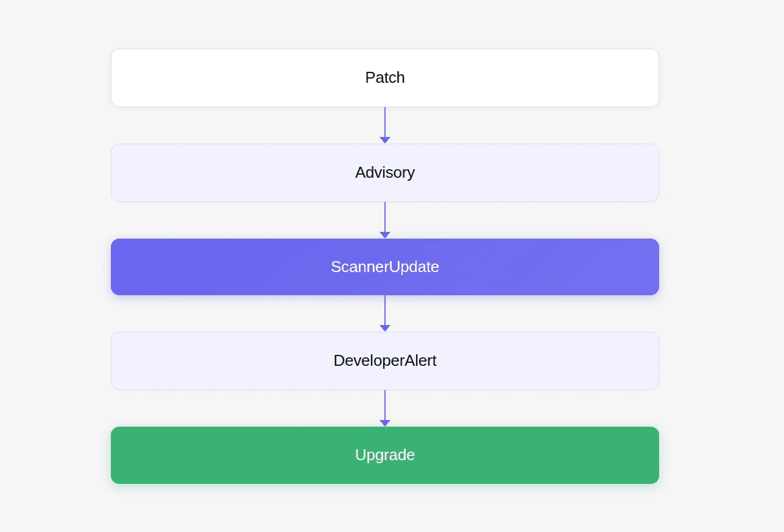Screen dimensions: 784x532
Task: Select the white "Upgrade" text
Action: [x=385, y=455]
